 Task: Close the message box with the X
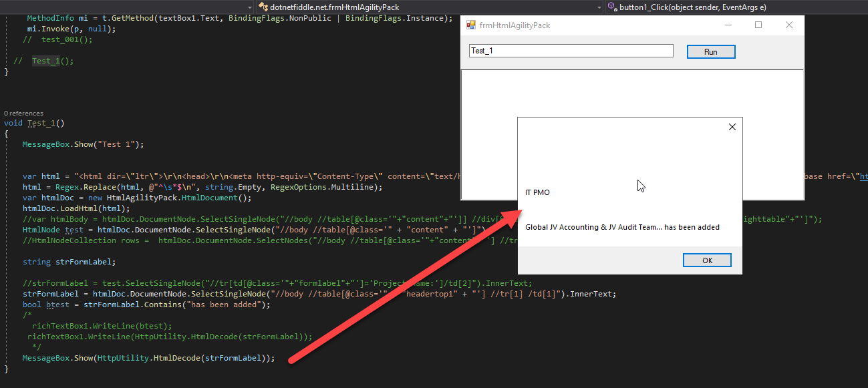(732, 127)
